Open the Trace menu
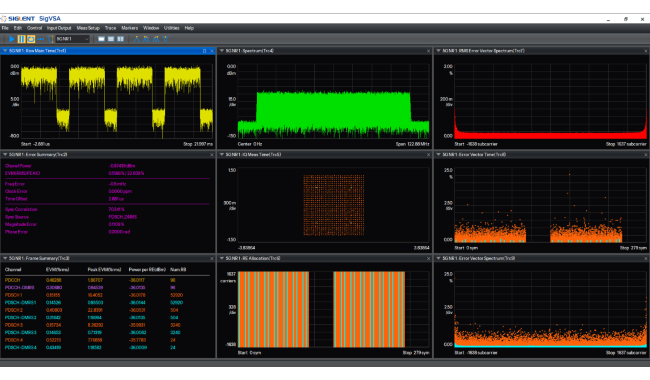This screenshot has width=650, height=380. click(x=110, y=28)
